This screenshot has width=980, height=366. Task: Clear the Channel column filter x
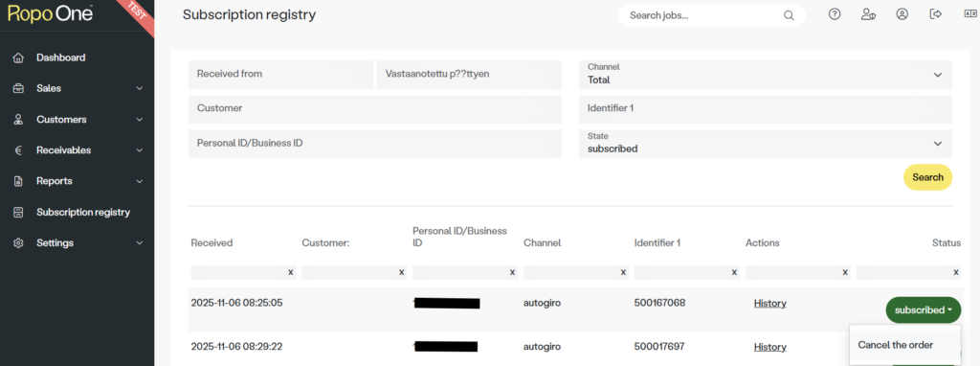623,272
